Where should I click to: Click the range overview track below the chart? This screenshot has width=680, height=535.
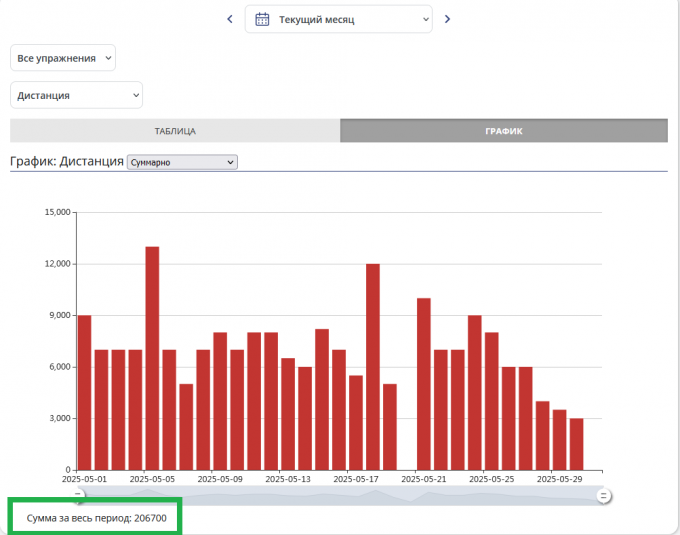340,496
